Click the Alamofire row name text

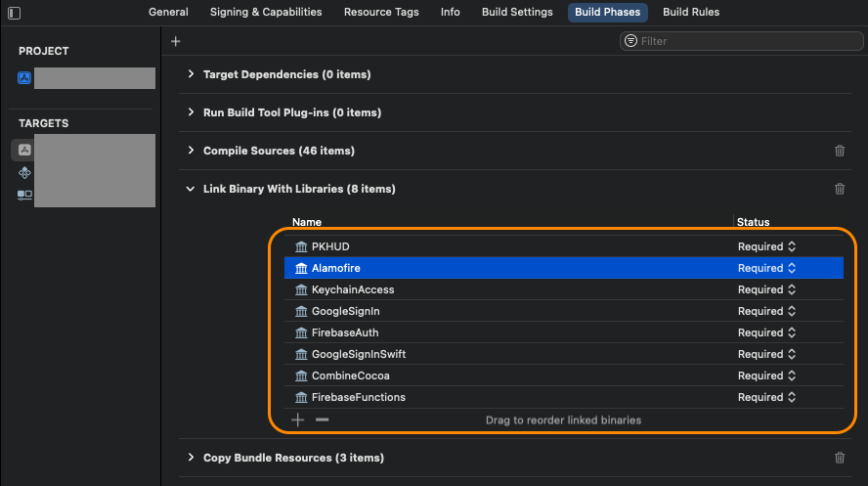tap(335, 269)
